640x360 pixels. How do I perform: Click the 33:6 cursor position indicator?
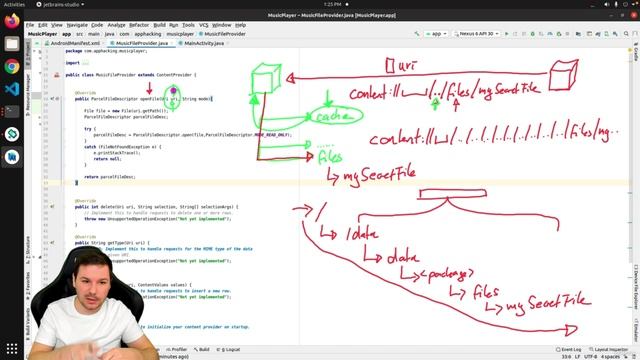click(566, 357)
